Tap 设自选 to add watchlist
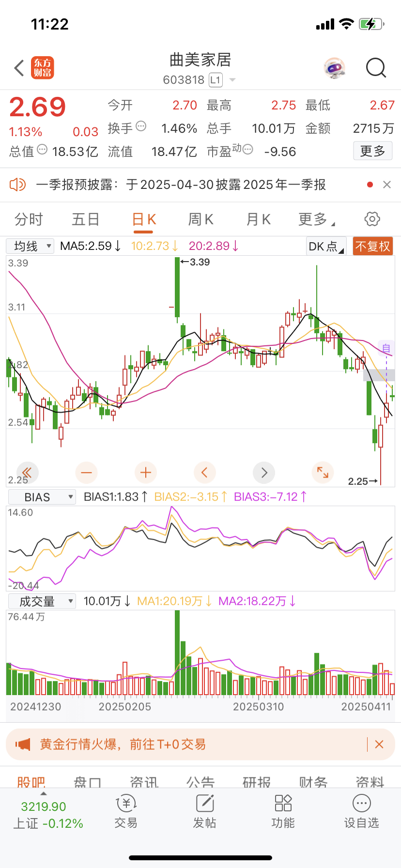The width and height of the screenshot is (401, 868). click(x=361, y=811)
